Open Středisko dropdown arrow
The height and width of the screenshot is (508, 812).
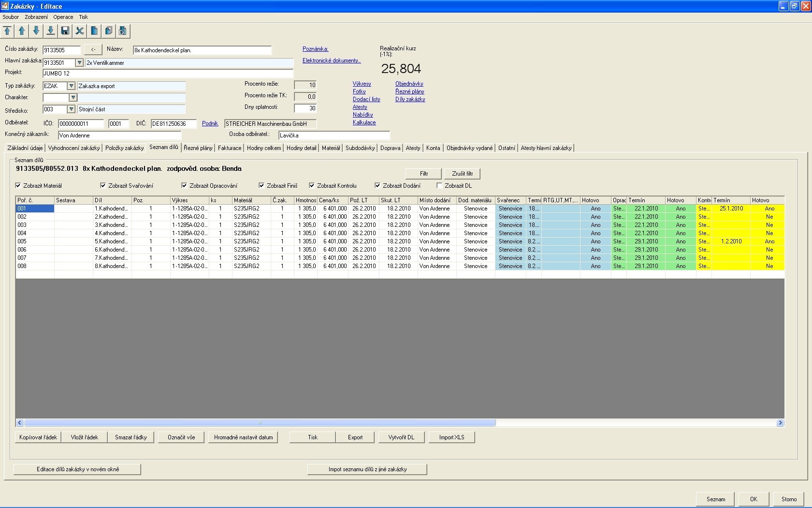click(x=72, y=109)
